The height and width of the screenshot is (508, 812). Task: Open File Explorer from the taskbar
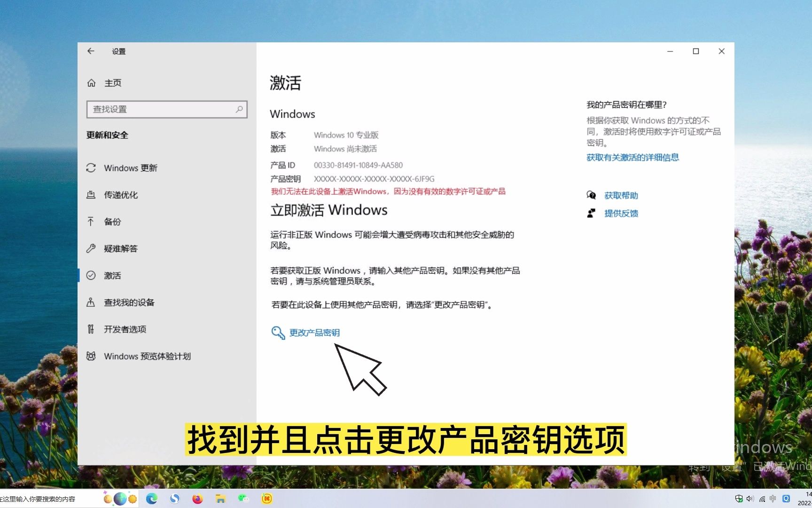coord(220,499)
